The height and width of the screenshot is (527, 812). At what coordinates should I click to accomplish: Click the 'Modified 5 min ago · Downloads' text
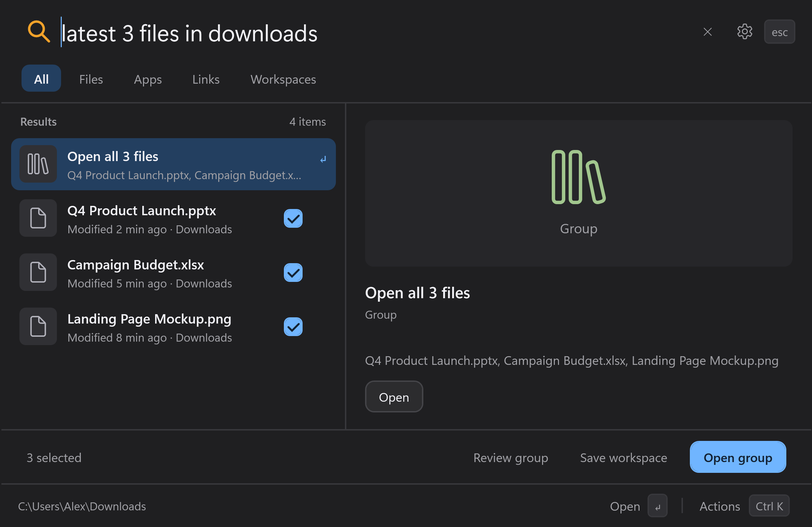pyautogui.click(x=150, y=284)
